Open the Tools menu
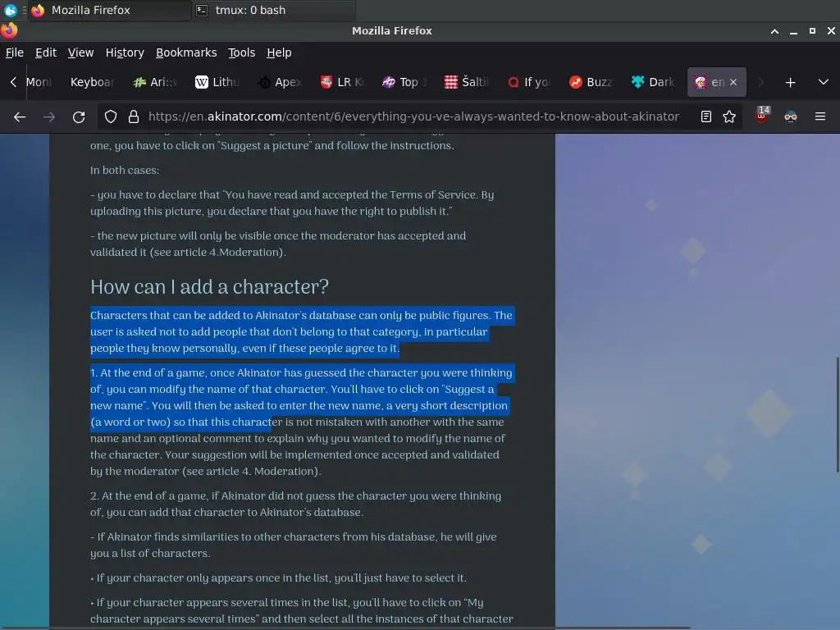This screenshot has height=630, width=840. 242,53
